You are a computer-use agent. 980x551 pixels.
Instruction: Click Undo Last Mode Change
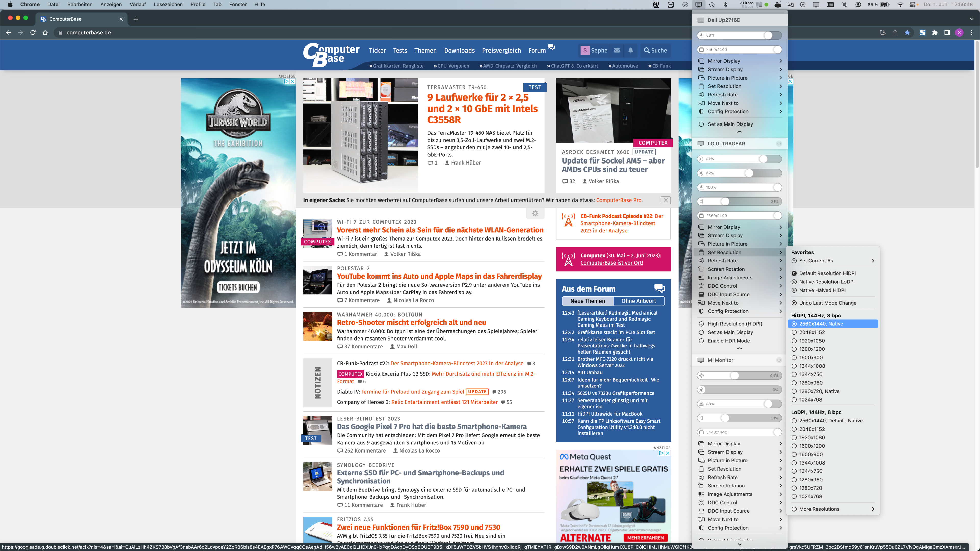tap(827, 303)
